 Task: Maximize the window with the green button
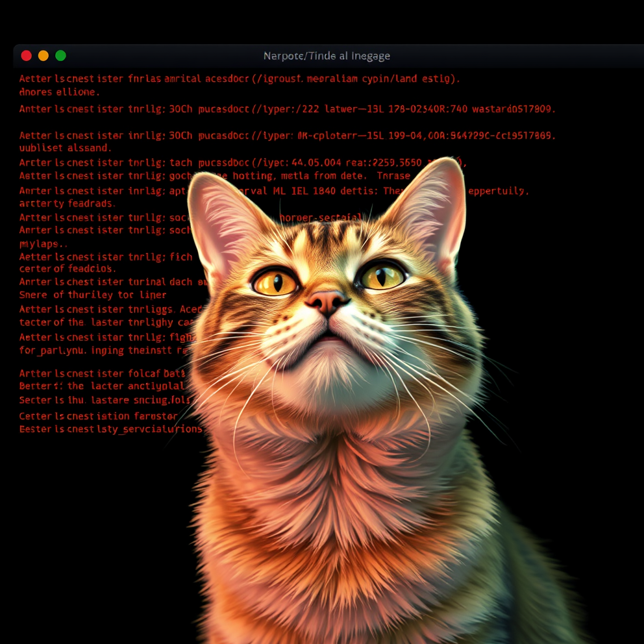click(x=61, y=55)
